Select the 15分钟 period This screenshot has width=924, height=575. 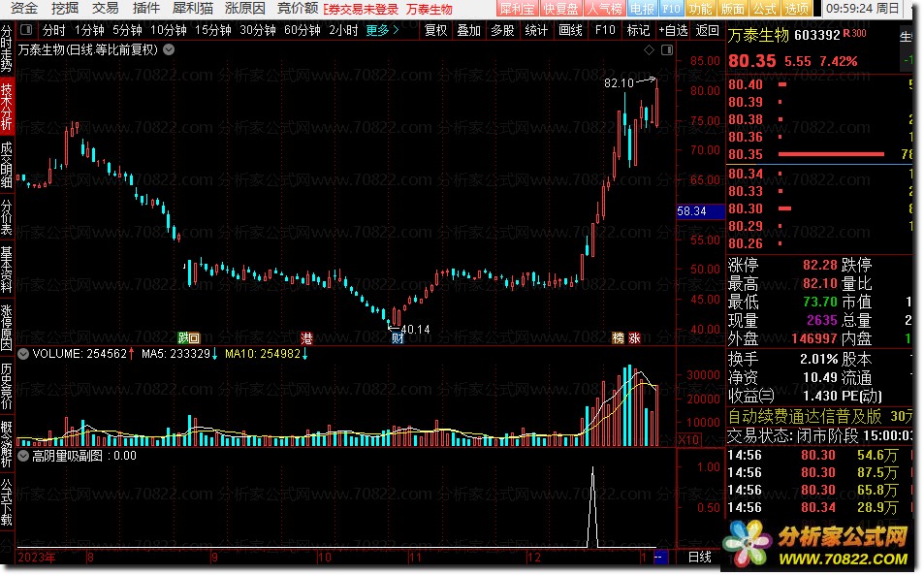[x=212, y=30]
